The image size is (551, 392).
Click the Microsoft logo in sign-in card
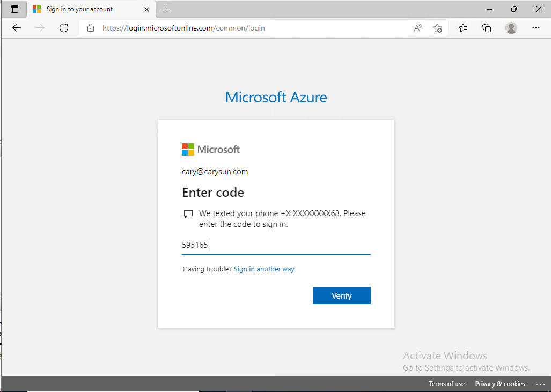click(x=211, y=149)
